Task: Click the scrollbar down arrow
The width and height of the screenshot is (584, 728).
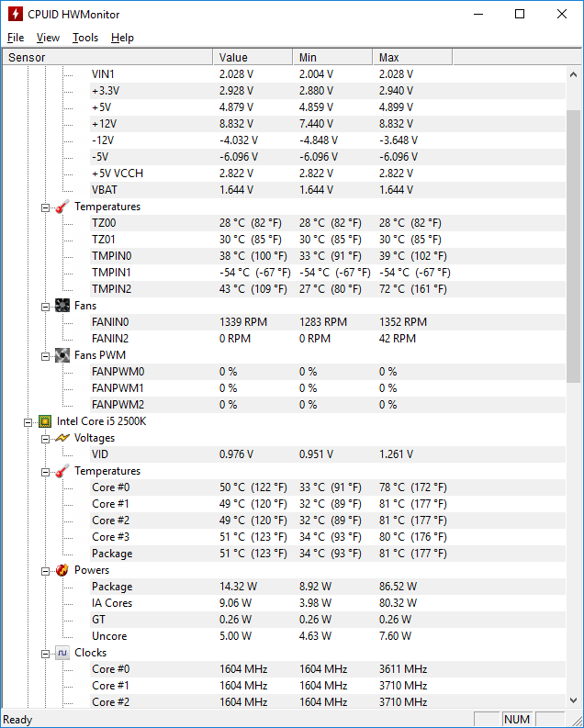Action: [x=573, y=700]
